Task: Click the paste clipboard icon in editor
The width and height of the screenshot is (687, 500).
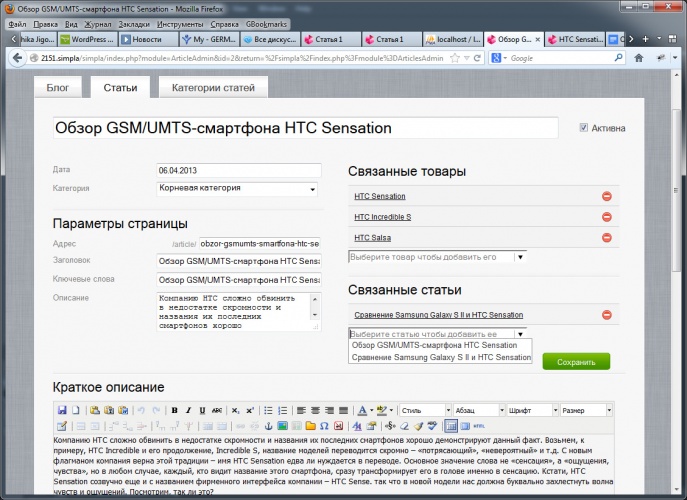Action: pyautogui.click(x=95, y=411)
